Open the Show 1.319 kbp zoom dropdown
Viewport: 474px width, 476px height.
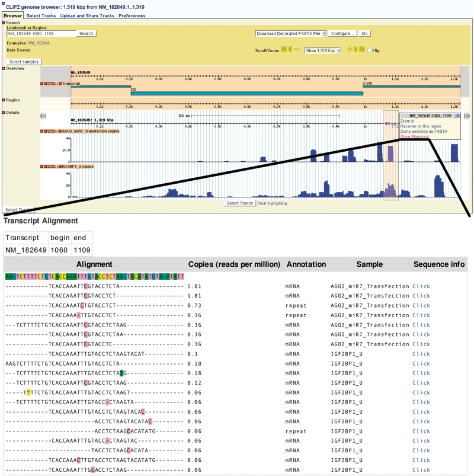tap(322, 51)
